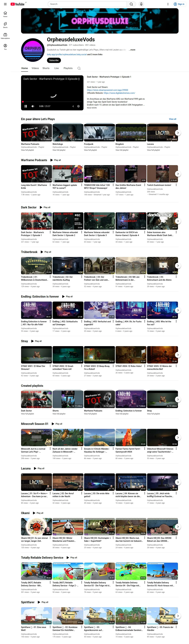Go to Home in the sidebar
Screen dimensions: 189x644
pos(5,14)
